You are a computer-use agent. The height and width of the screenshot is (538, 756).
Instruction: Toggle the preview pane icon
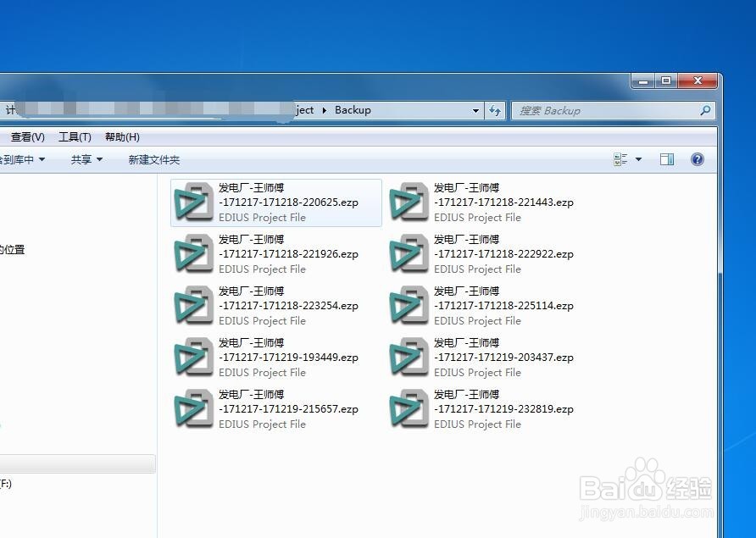(x=667, y=159)
